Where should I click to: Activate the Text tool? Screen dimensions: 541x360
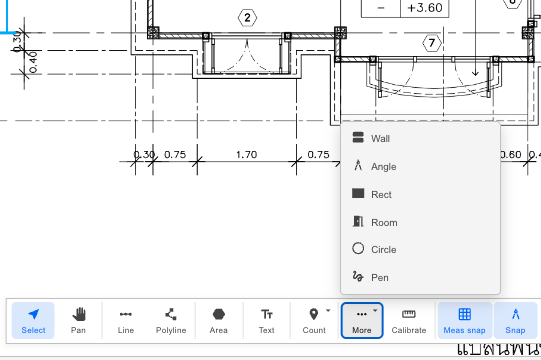click(x=267, y=320)
